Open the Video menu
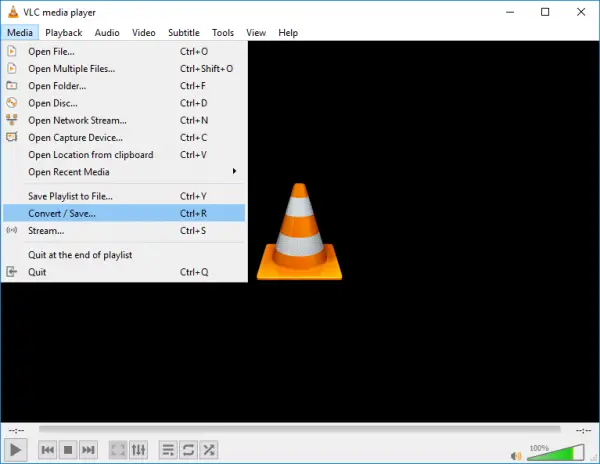Viewport: 600px width, 464px height. tap(144, 33)
